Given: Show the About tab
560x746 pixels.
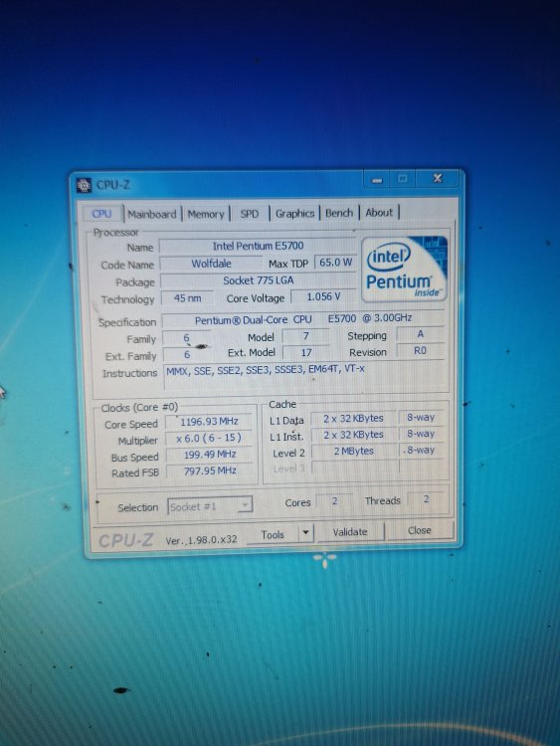Looking at the screenshot, I should [379, 212].
